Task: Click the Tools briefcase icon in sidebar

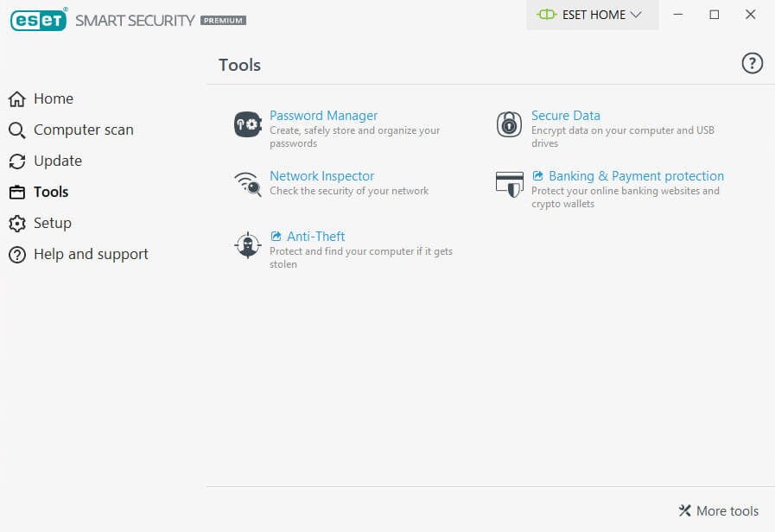Action: tap(16, 192)
